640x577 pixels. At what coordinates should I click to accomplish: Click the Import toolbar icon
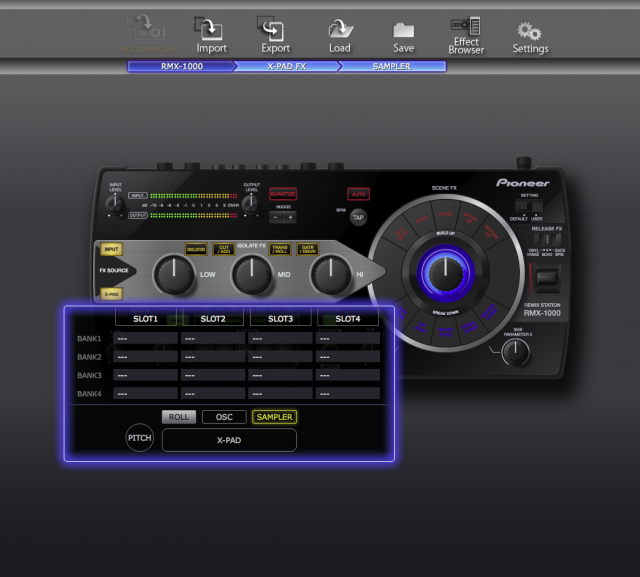211,35
